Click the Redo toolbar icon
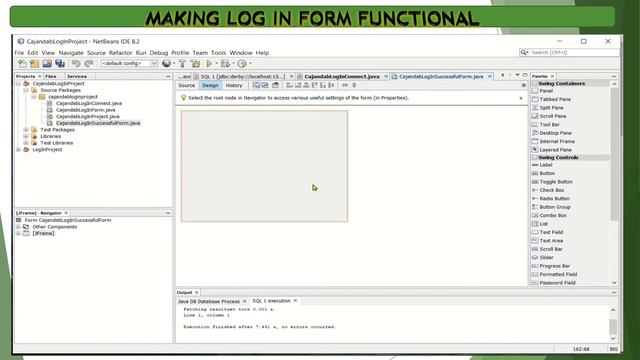The height and width of the screenshot is (360, 640). click(89, 63)
